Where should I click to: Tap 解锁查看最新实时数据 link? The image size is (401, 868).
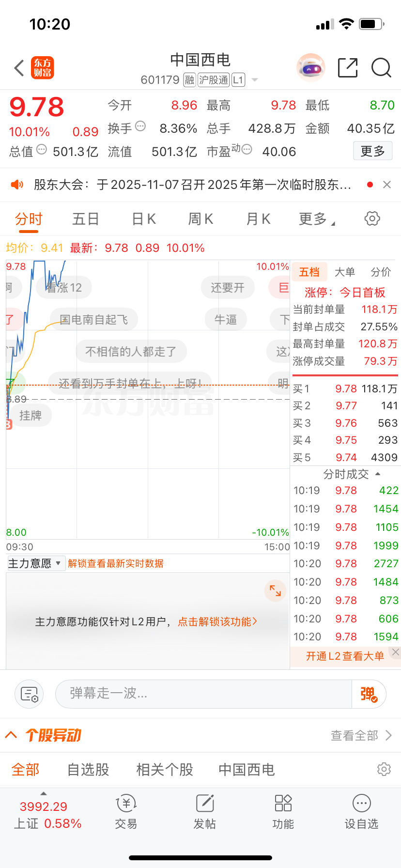tap(116, 563)
